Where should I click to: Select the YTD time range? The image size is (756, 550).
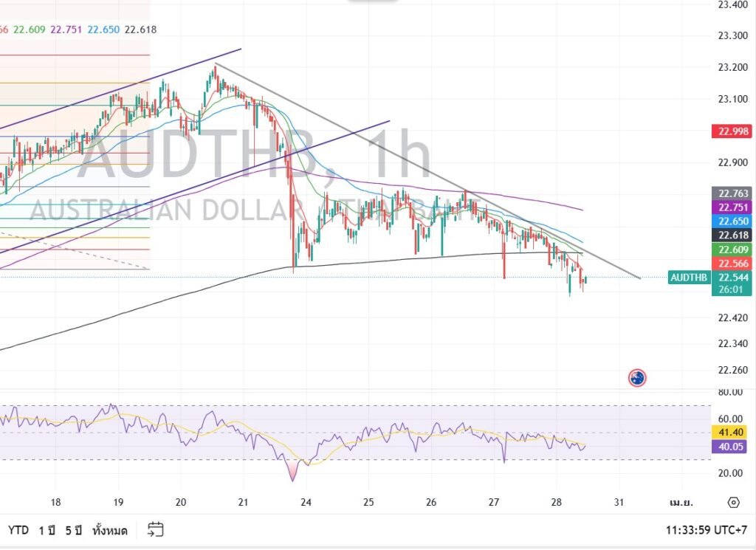tap(19, 530)
